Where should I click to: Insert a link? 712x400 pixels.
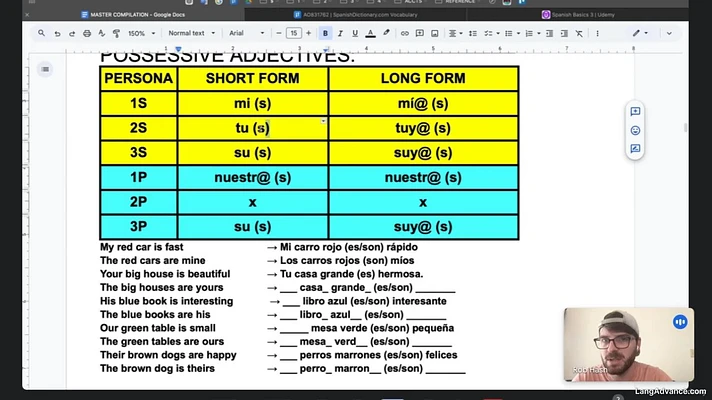point(404,33)
